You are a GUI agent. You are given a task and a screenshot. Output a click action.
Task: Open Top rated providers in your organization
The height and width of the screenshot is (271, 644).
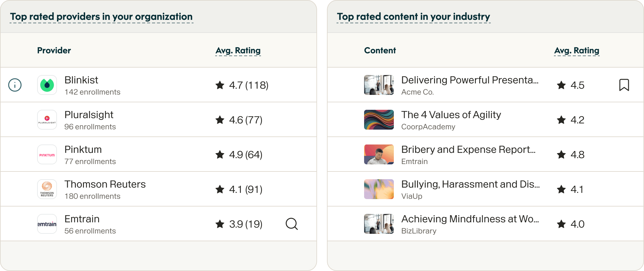click(x=101, y=16)
